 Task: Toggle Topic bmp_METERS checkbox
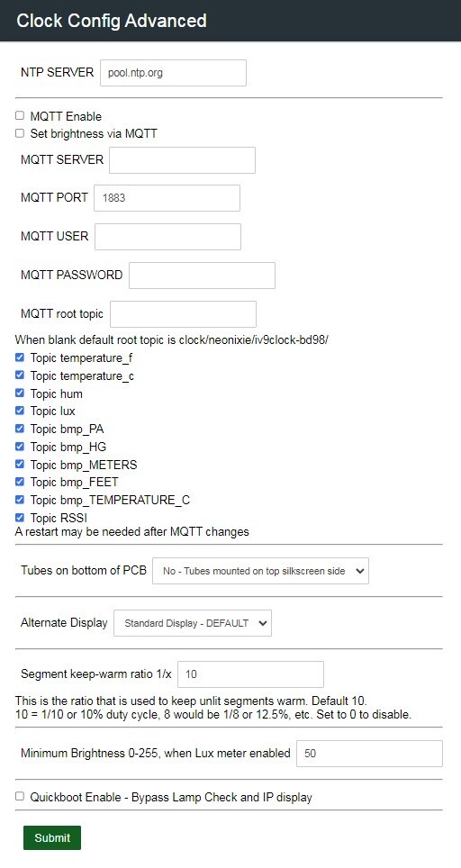point(20,464)
